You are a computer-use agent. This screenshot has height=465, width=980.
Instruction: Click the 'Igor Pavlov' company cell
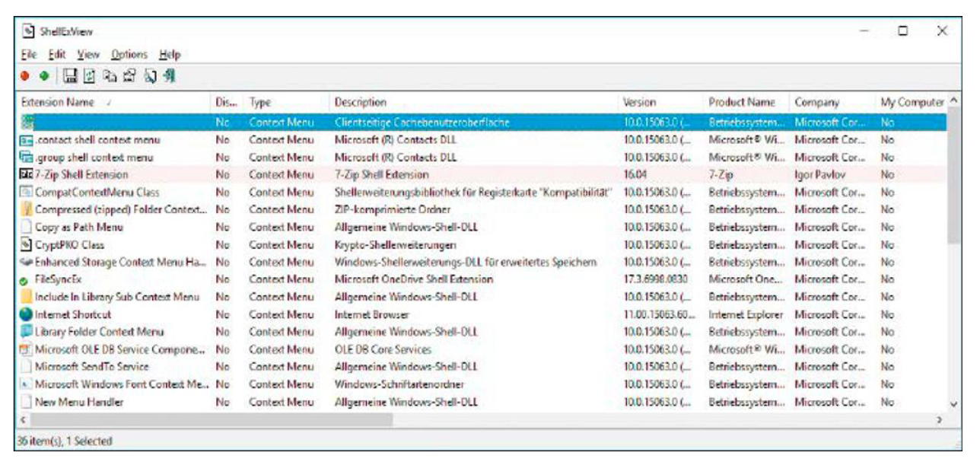(x=819, y=175)
